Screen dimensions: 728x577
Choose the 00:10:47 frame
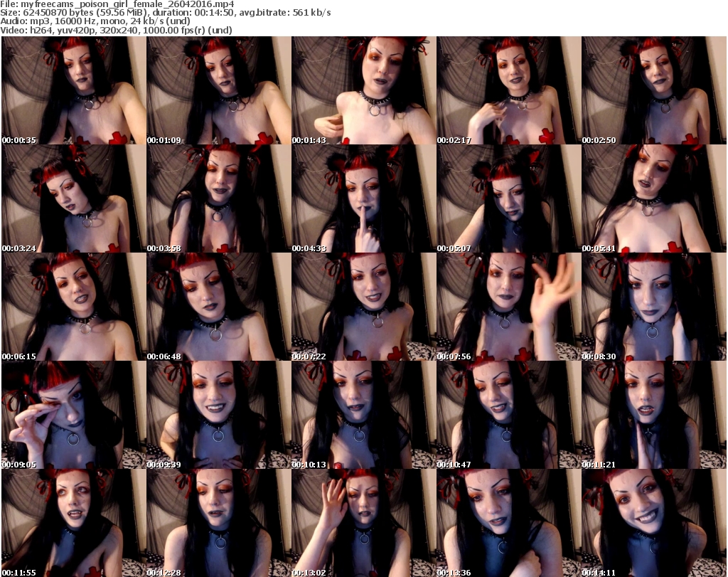click(508, 415)
